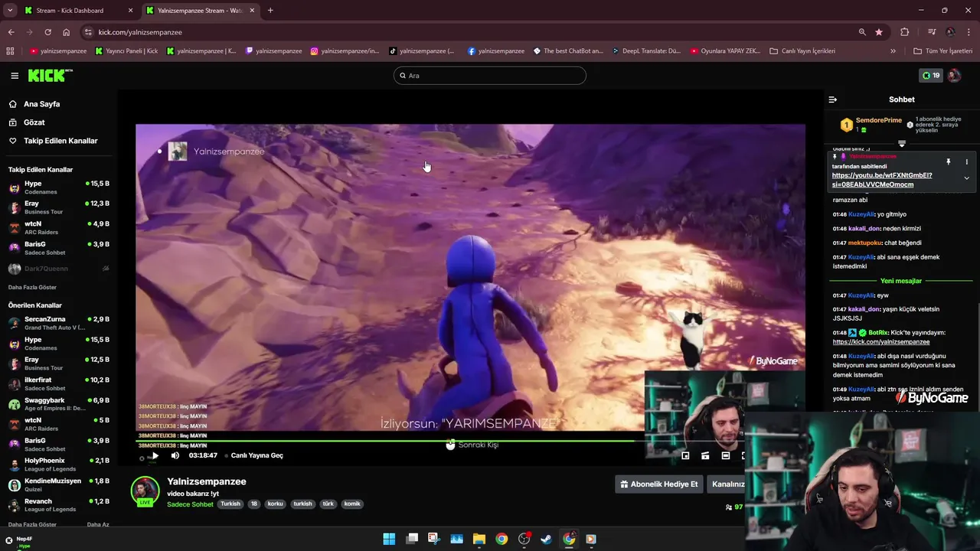Open KendineMuzisyen Quizei channel
The height and width of the screenshot is (551, 980).
[x=59, y=485]
